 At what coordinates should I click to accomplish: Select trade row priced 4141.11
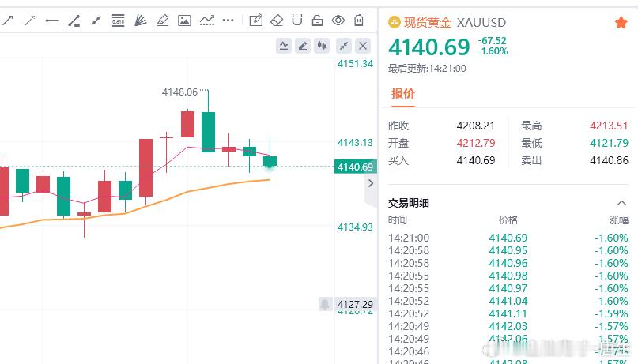coord(508,313)
